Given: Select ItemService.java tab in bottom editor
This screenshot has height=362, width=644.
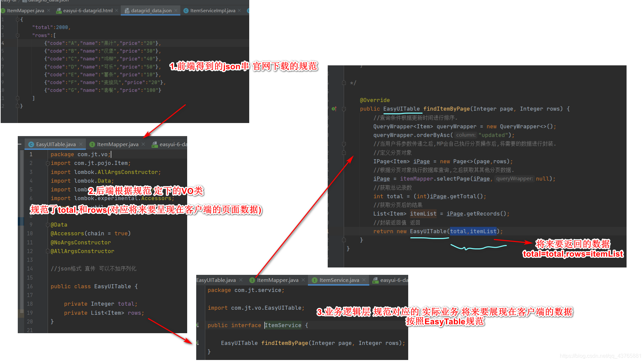Looking at the screenshot, I should (339, 280).
